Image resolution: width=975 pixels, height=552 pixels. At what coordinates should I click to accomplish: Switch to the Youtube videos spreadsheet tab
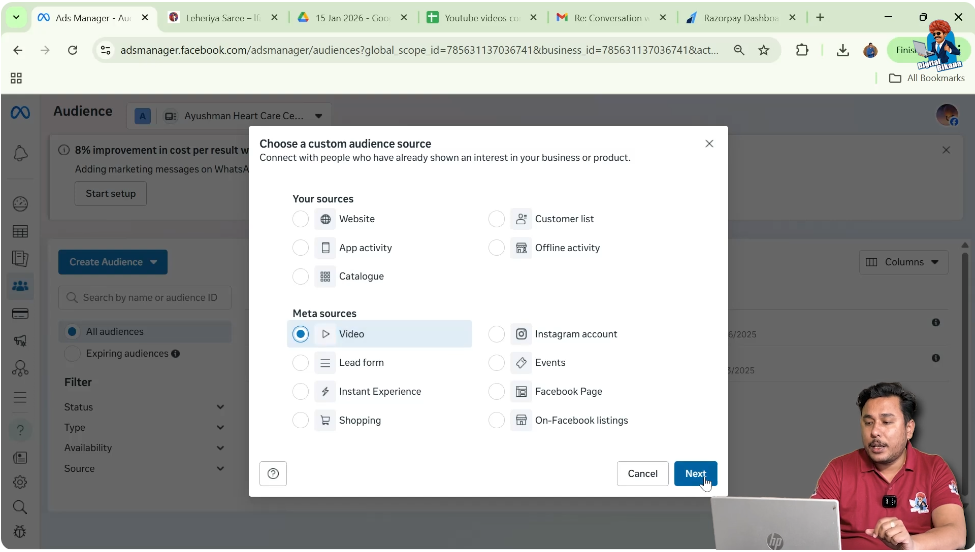pyautogui.click(x=482, y=18)
